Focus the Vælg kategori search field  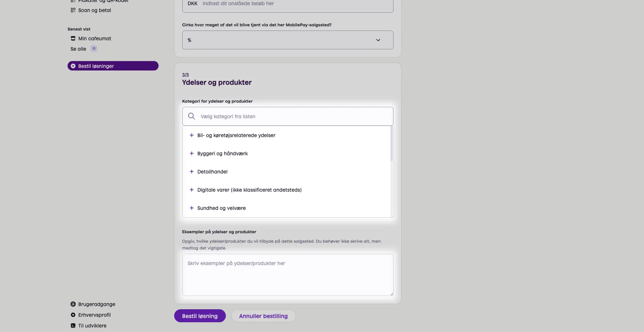pos(292,116)
